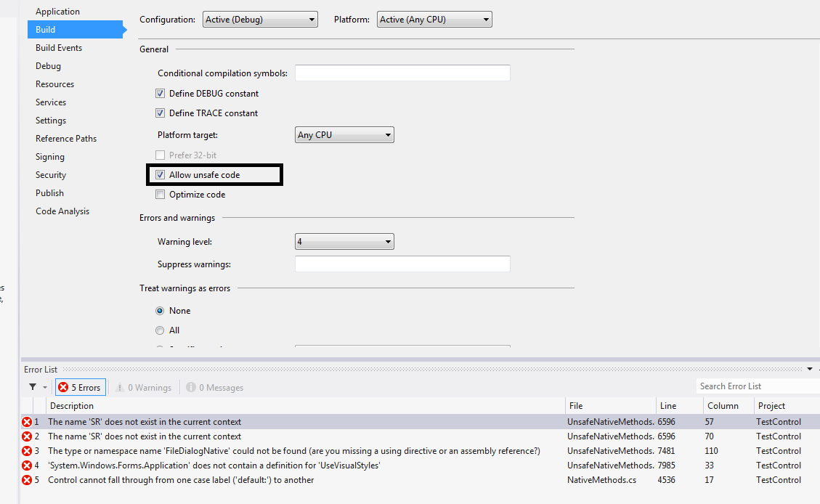Open the Code Analysis tab
Viewport: 820px width, 504px height.
(x=62, y=211)
